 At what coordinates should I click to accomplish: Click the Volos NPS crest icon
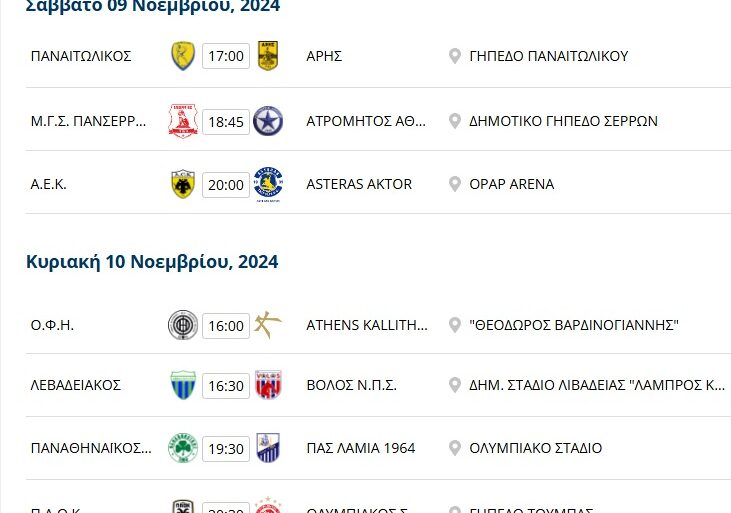[267, 385]
